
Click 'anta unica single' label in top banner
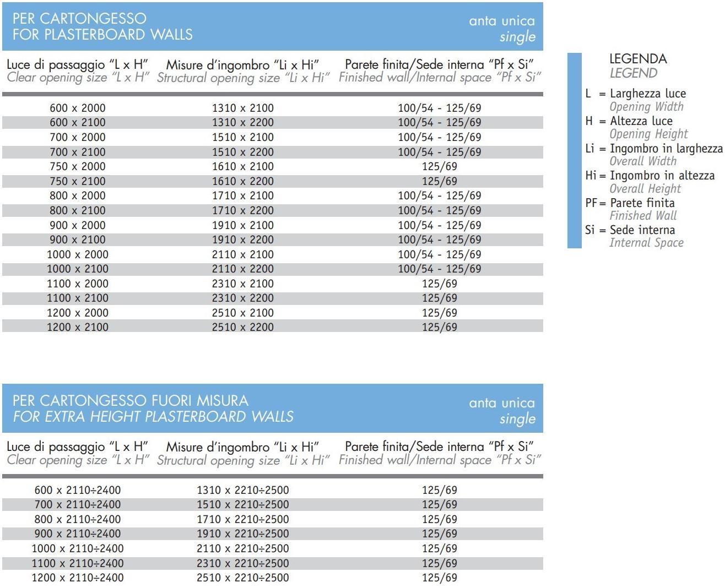[x=501, y=29]
